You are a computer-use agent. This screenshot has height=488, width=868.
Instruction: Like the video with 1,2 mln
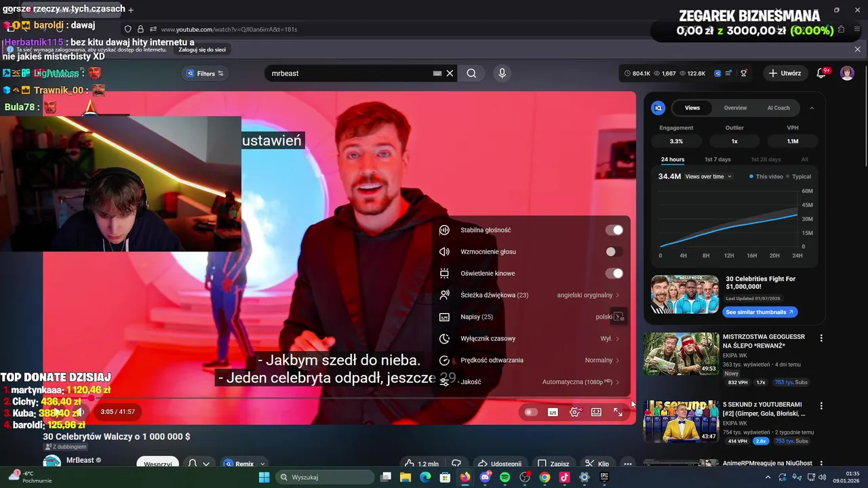[422, 464]
